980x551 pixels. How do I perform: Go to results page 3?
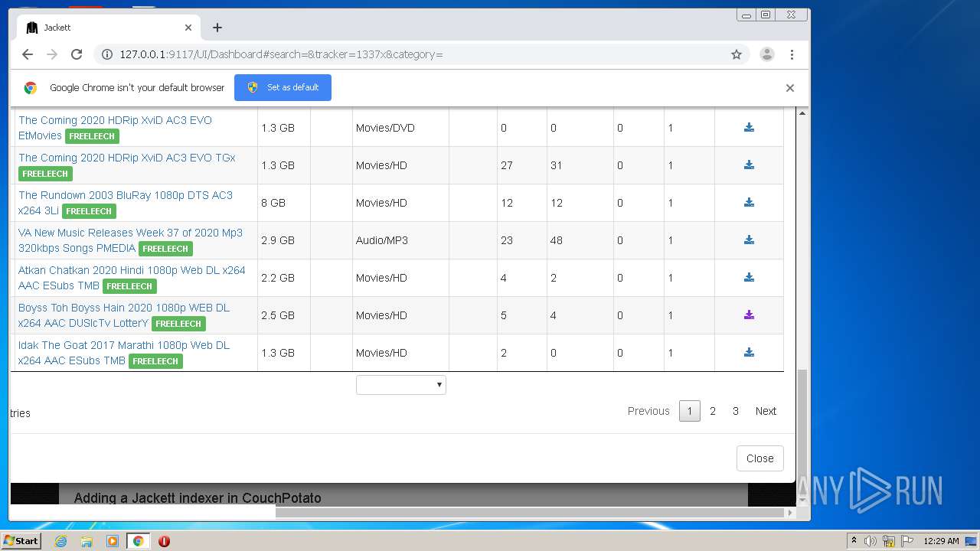pyautogui.click(x=736, y=411)
